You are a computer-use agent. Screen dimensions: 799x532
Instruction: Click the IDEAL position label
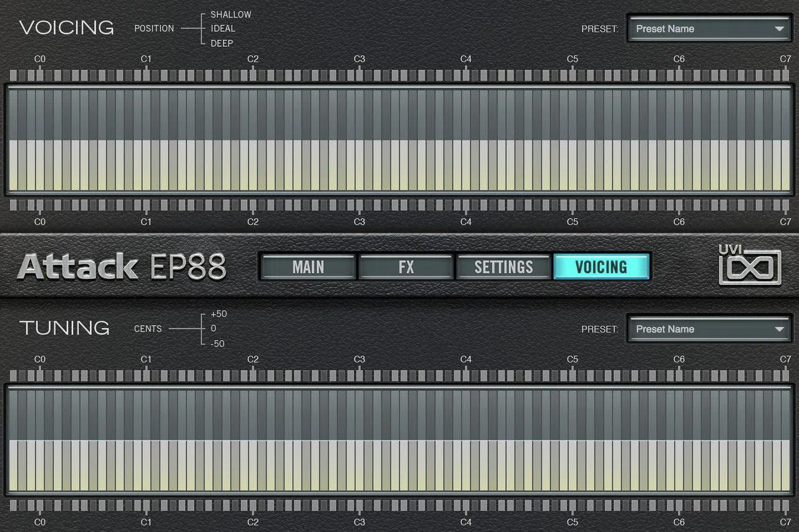(223, 29)
